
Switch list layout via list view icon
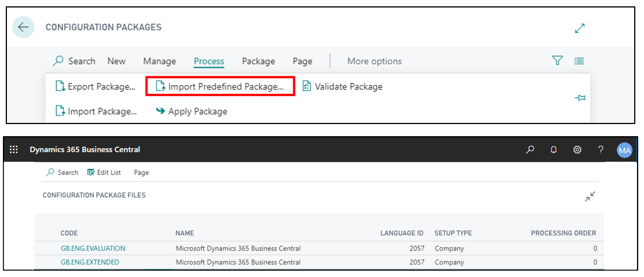point(579,61)
